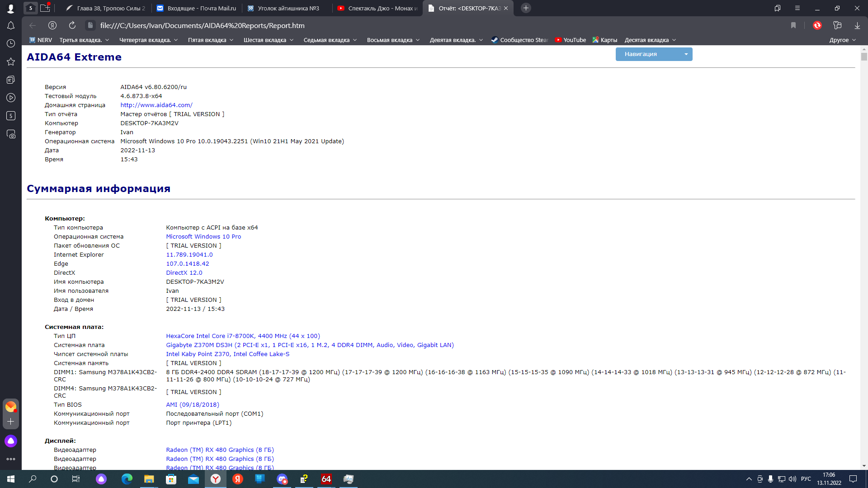The width and height of the screenshot is (868, 488).
Task: Reload the page with the refresh icon
Action: 72,26
